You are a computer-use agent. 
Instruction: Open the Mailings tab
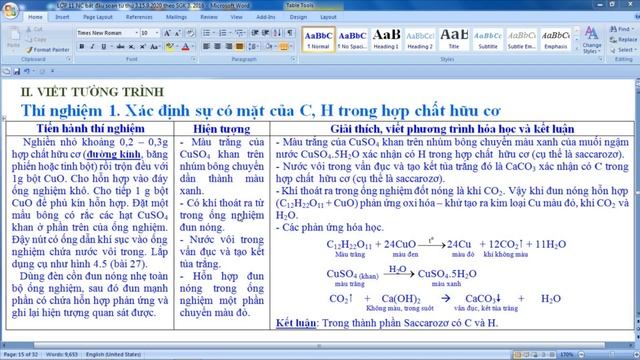point(176,17)
